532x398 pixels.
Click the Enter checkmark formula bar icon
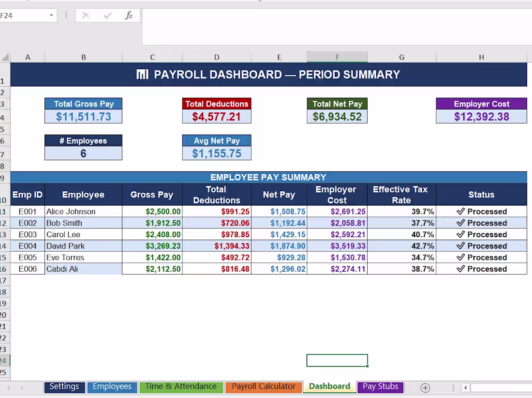pos(107,15)
